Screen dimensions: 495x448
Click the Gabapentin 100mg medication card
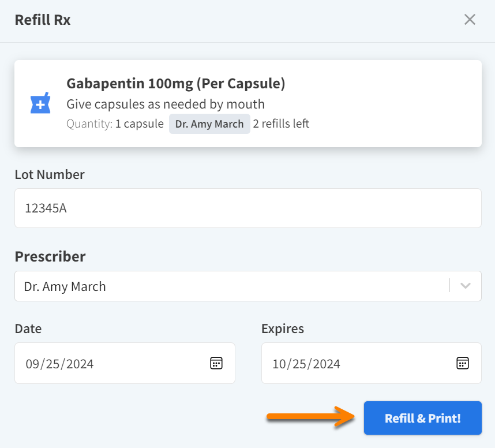(247, 103)
